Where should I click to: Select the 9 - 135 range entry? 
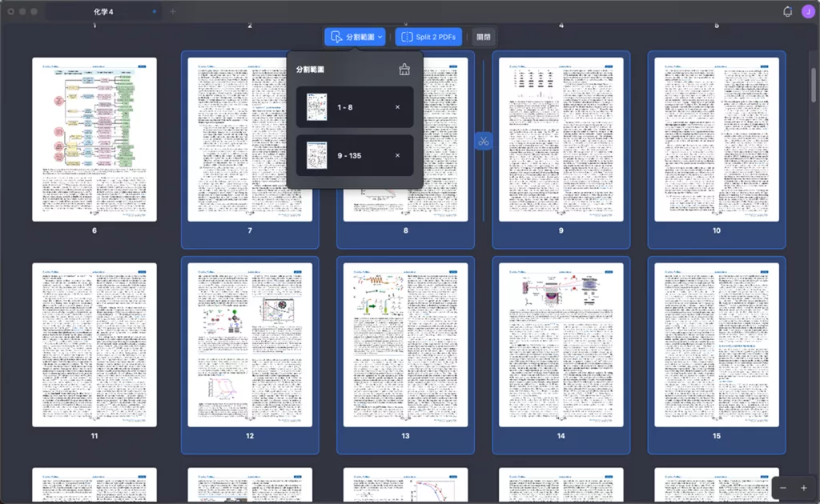coord(355,156)
